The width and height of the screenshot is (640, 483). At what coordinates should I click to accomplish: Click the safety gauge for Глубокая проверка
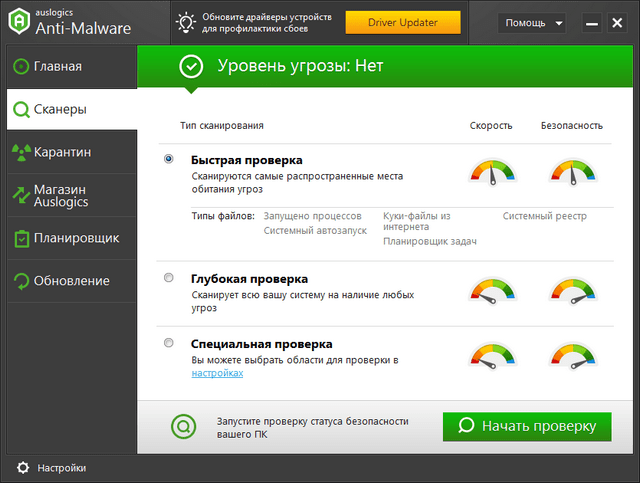pos(572,291)
